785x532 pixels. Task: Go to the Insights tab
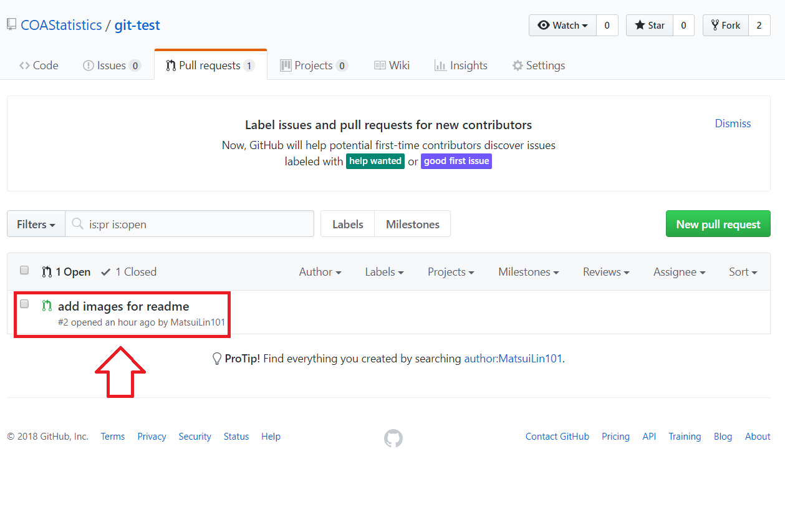[461, 65]
